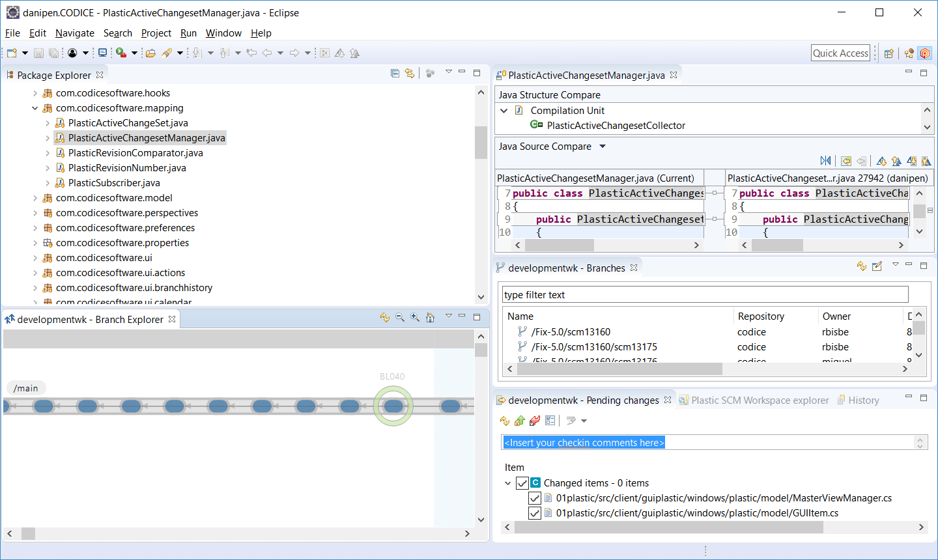Click /main branch label in Branch Explorer
Viewport: 938px width, 560px height.
26,389
